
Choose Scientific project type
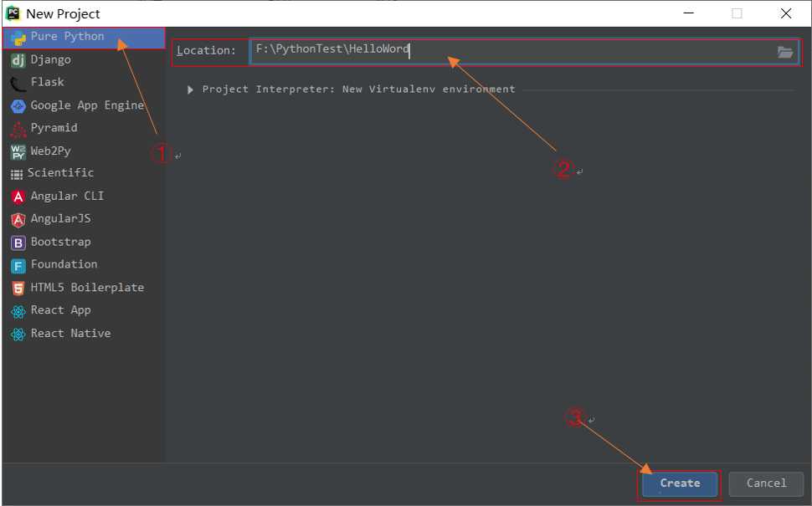coord(84,173)
